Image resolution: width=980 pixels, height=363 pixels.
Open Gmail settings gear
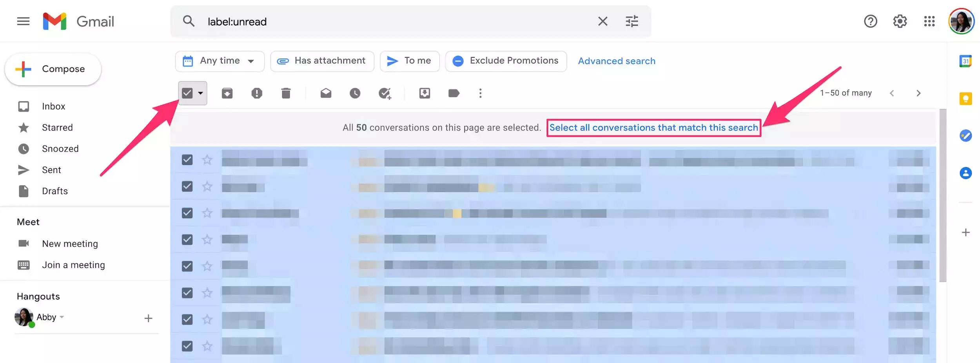pyautogui.click(x=900, y=21)
